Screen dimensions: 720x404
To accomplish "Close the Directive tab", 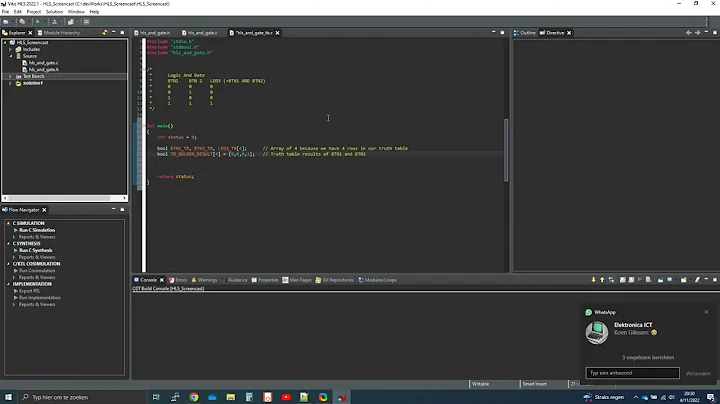I will pyautogui.click(x=569, y=33).
